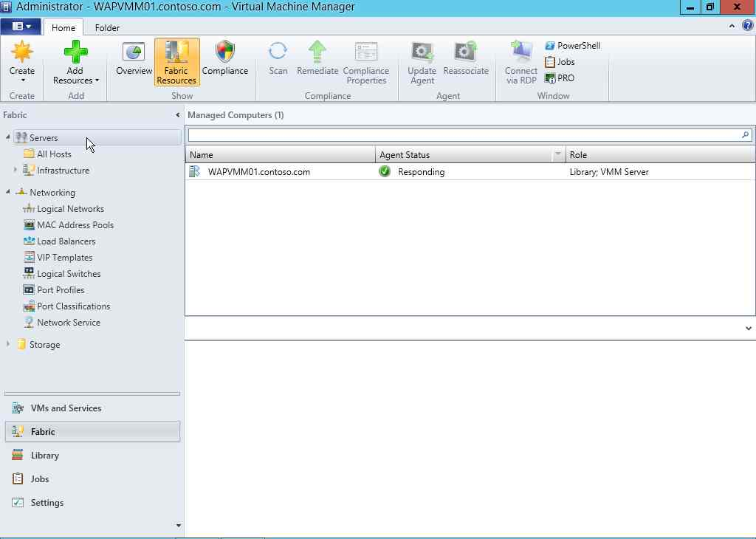
Task: Minimize the ribbon with caret
Action: 732,26
